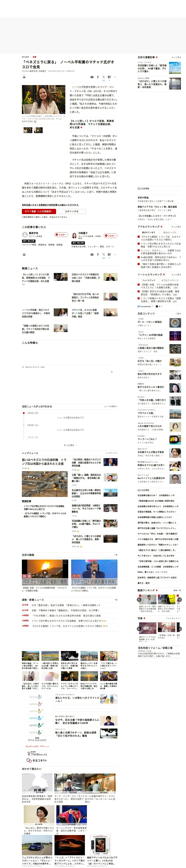Viewport: 186px width, 868px height.
Task: Follow author 藤原学思 with the フォロー button
Action: tap(61, 235)
